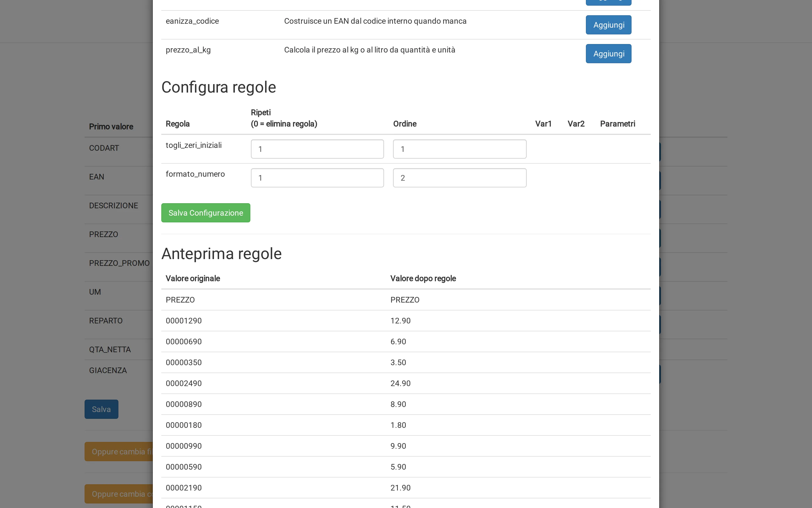The height and width of the screenshot is (508, 812).
Task: Click prezzo_al_kg rule name text
Action: point(188,50)
